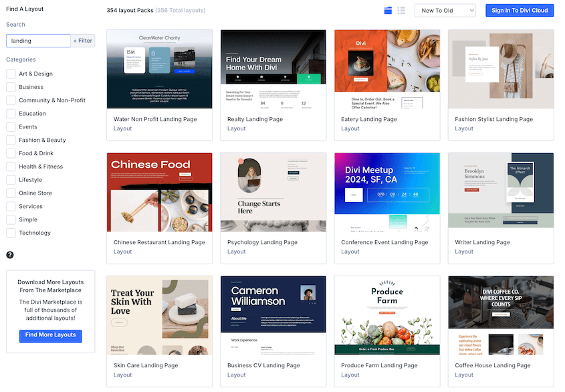
Task: Open the New To Old sort dropdown
Action: click(x=445, y=11)
